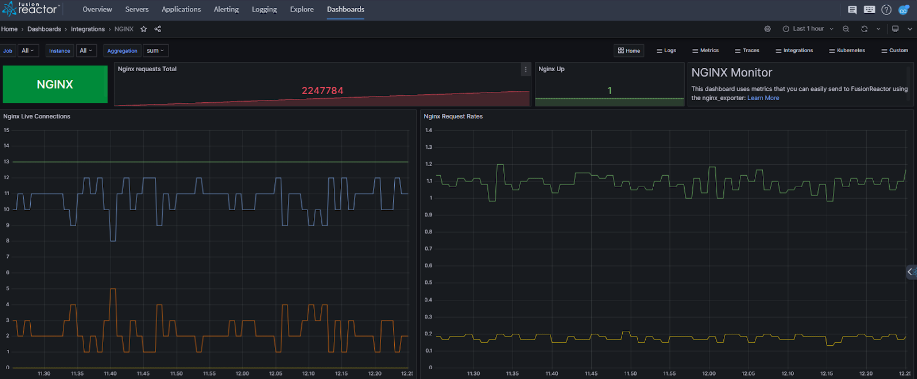The width and height of the screenshot is (917, 379).
Task: Click the green NGINX panel
Action: (x=55, y=84)
